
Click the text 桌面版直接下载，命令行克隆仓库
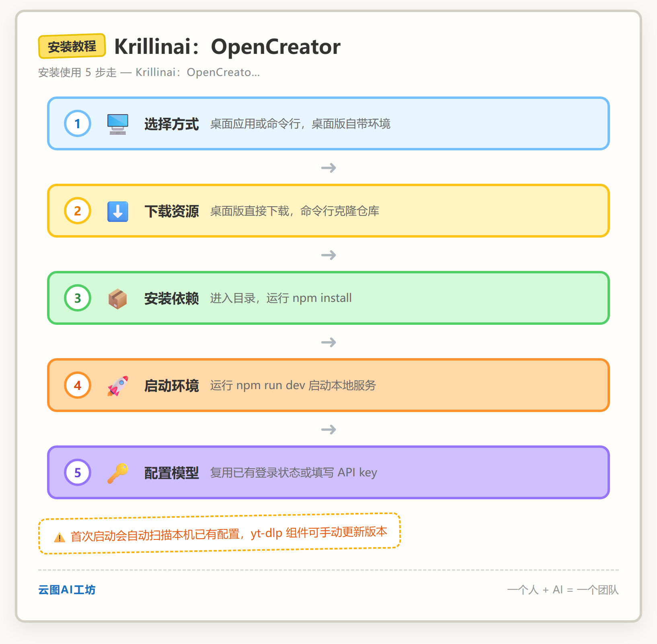click(295, 211)
